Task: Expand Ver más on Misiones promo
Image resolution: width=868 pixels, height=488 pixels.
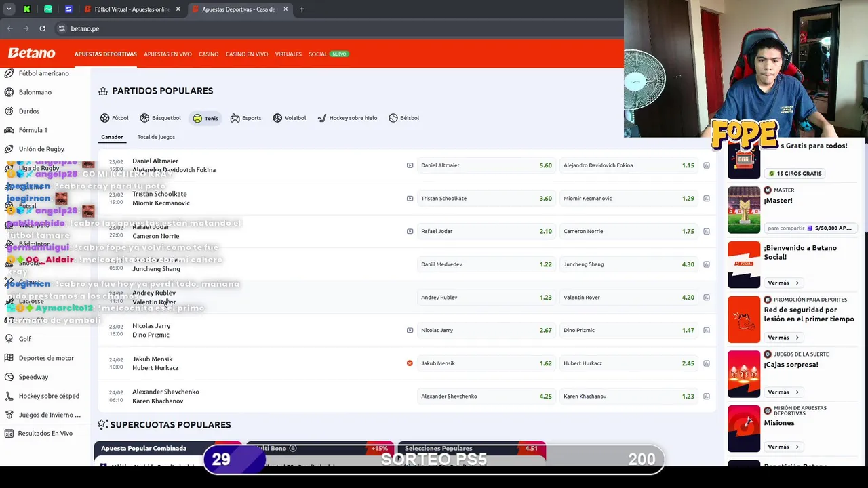Action: [x=783, y=447]
